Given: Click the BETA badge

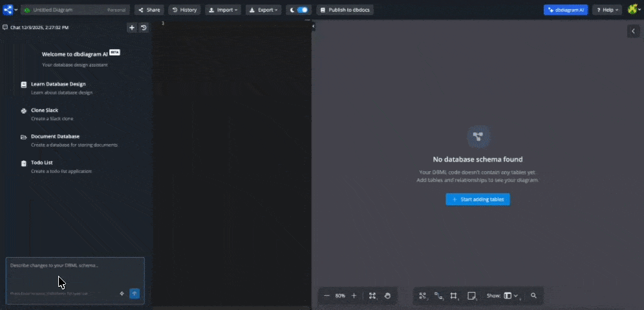Looking at the screenshot, I should 114,52.
